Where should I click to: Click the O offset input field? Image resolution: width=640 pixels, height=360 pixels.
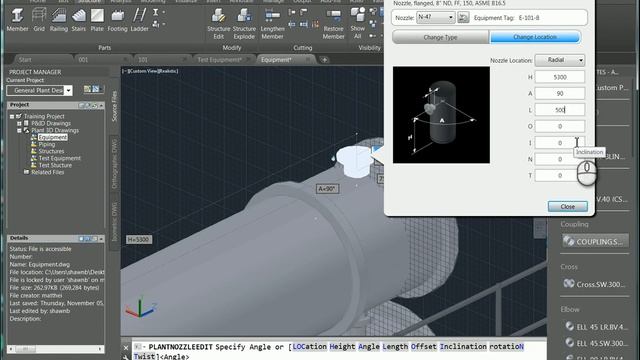[560, 126]
